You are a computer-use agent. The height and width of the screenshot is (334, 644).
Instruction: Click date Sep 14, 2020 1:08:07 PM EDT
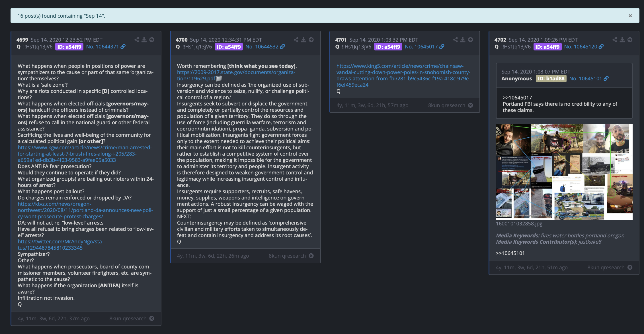tap(536, 72)
